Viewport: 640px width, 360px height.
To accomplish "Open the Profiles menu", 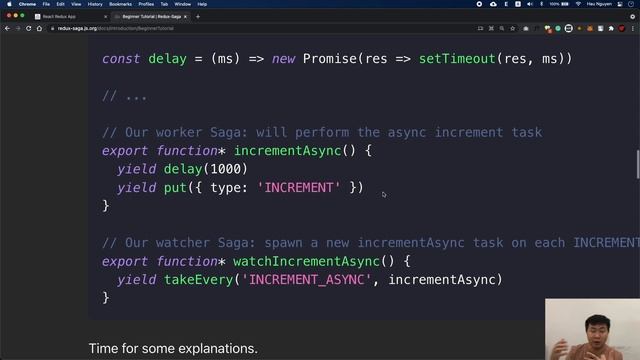I will click(x=146, y=4).
